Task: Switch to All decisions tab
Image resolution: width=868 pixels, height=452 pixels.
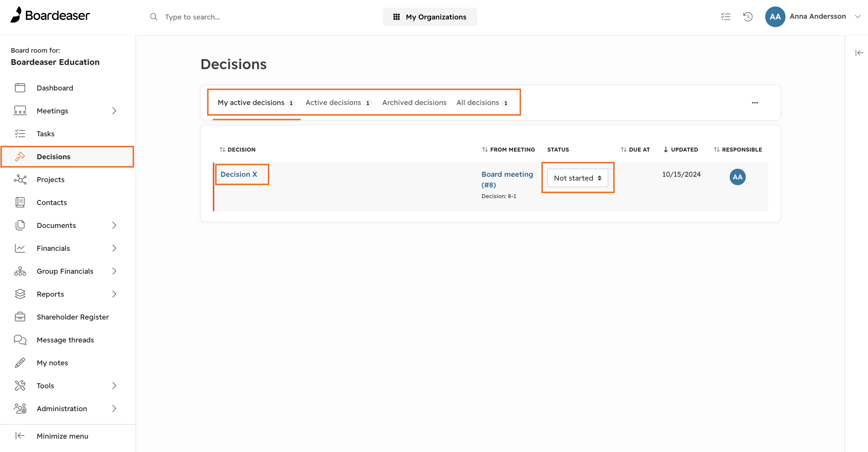Action: pos(483,103)
